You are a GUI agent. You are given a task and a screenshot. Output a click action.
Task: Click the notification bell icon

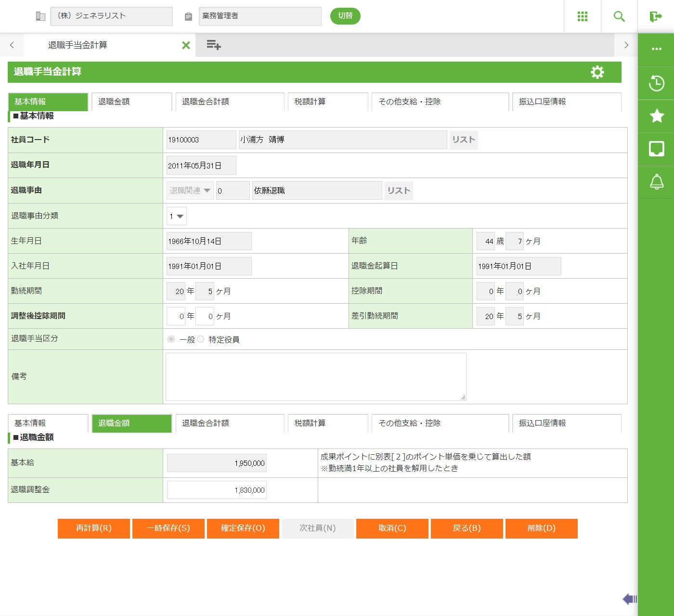(x=656, y=182)
